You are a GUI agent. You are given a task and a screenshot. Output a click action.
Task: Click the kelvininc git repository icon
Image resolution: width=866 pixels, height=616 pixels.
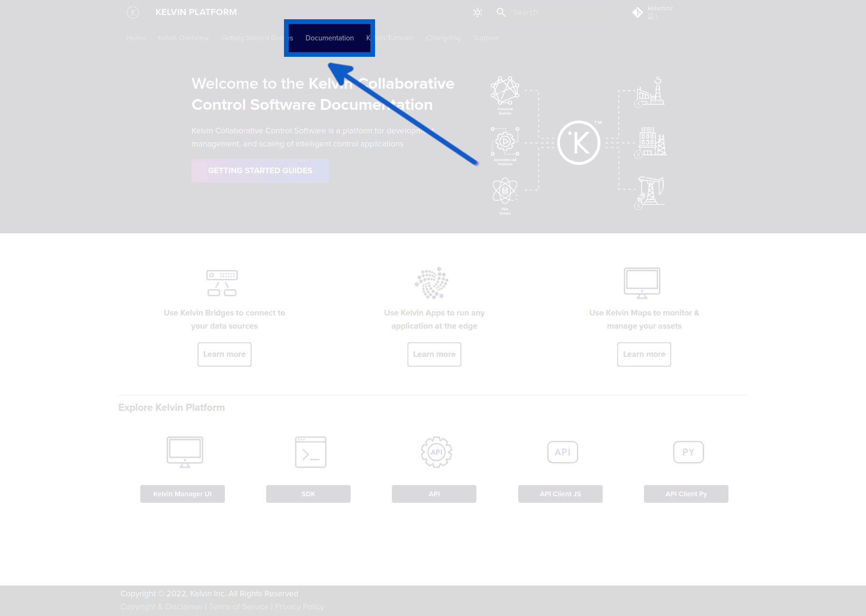point(637,12)
